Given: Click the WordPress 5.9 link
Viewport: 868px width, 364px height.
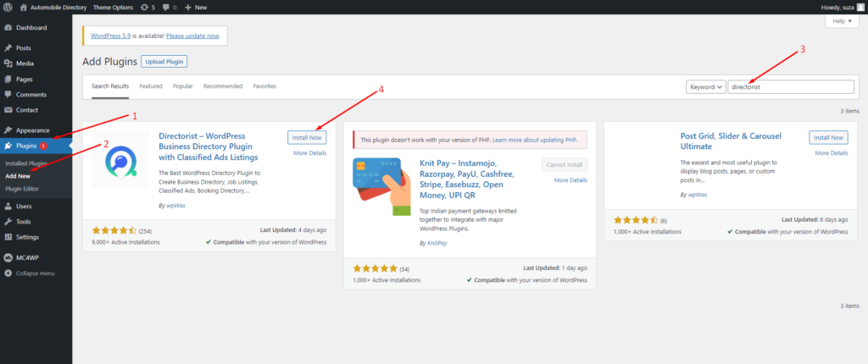Looking at the screenshot, I should [113, 36].
